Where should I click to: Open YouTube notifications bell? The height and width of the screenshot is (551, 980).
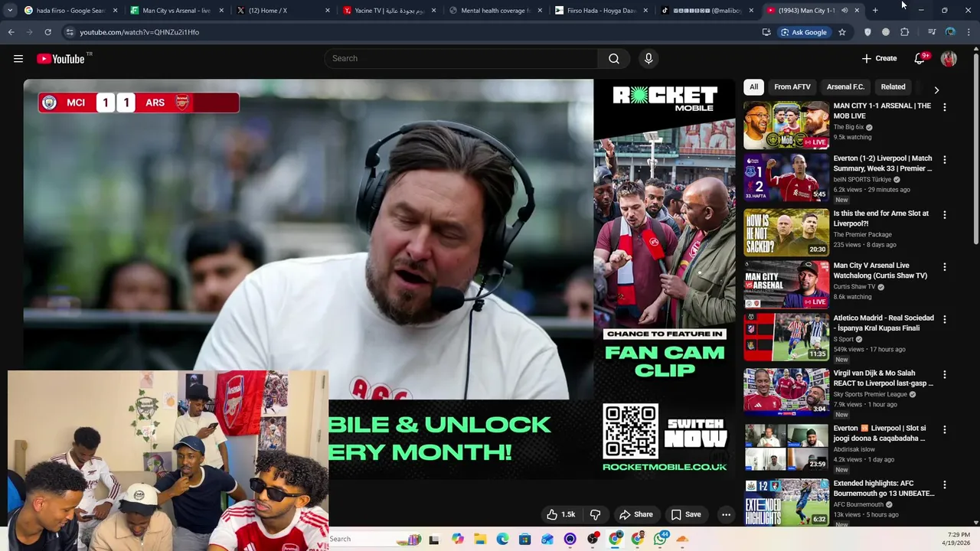pyautogui.click(x=920, y=59)
